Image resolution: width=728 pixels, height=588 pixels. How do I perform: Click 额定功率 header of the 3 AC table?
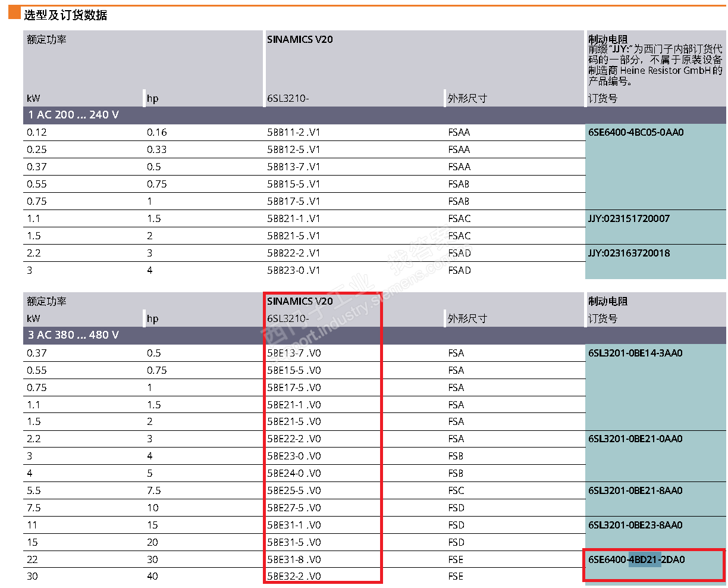(x=46, y=301)
